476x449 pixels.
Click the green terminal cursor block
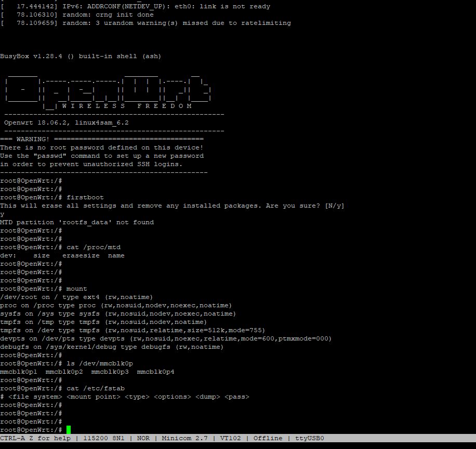pos(69,430)
